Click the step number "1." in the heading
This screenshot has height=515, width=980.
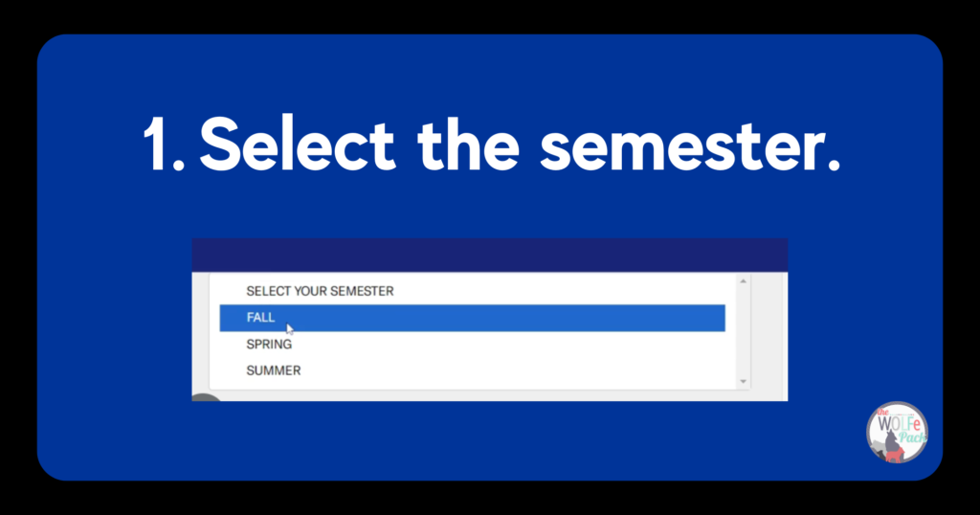(x=164, y=145)
